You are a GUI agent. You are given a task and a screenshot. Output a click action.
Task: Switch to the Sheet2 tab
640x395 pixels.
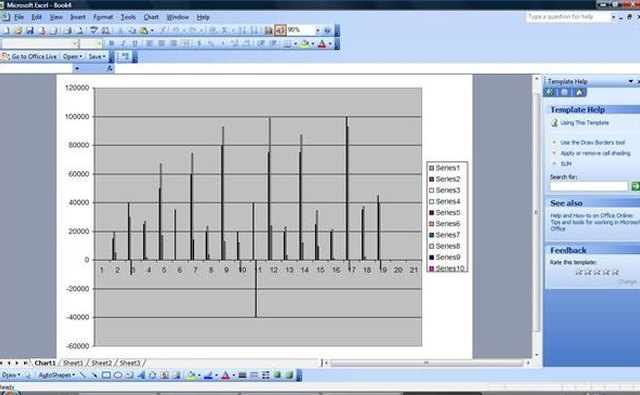click(x=101, y=363)
